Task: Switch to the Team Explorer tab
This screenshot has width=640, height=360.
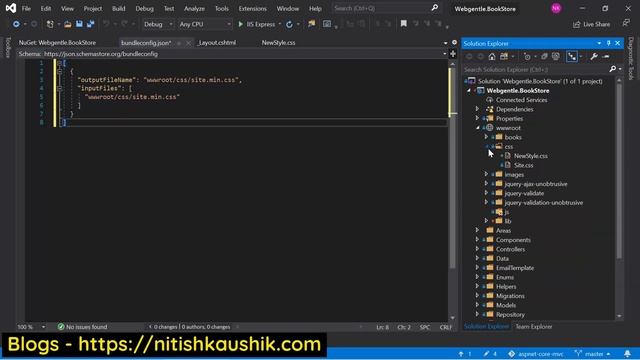Action: (x=533, y=327)
